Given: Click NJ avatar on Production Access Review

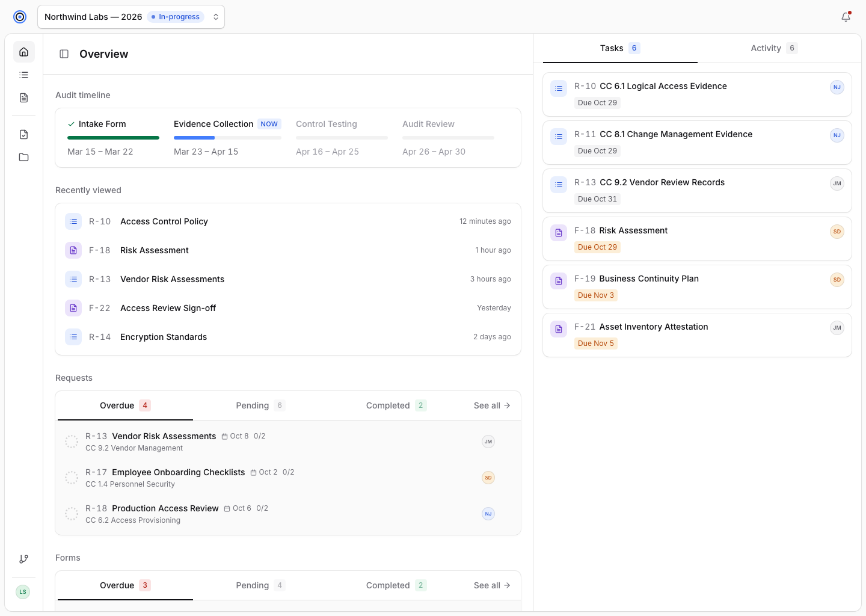Looking at the screenshot, I should pyautogui.click(x=488, y=514).
